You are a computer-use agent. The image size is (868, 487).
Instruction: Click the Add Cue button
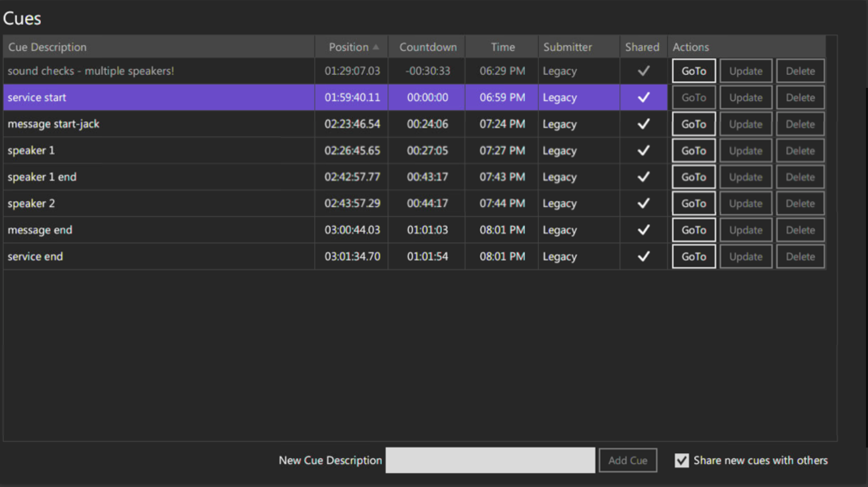pyautogui.click(x=628, y=460)
